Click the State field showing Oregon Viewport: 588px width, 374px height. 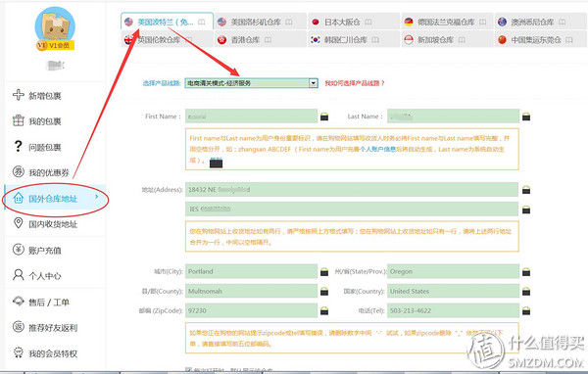click(454, 271)
